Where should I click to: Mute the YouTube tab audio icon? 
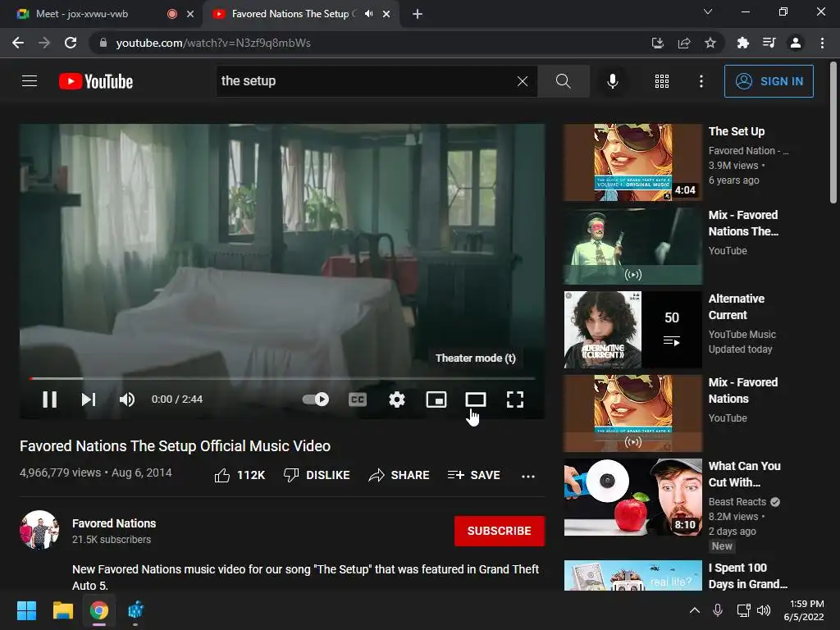tap(368, 14)
